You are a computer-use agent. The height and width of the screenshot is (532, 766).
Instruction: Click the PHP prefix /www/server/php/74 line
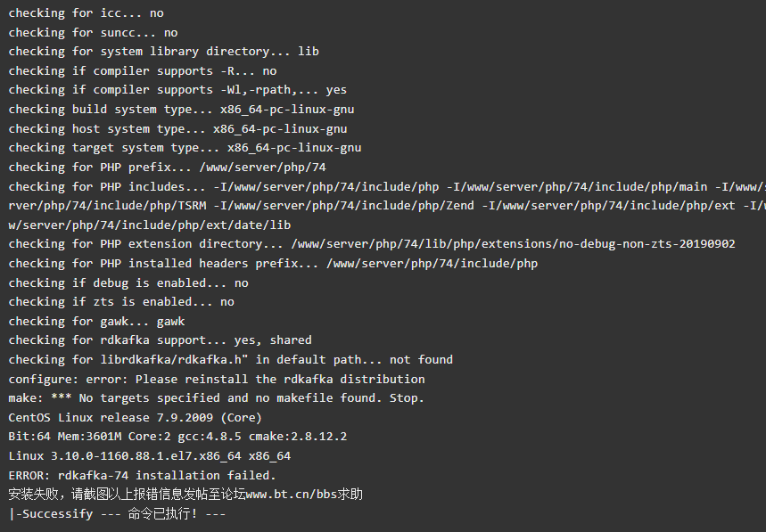pos(167,168)
